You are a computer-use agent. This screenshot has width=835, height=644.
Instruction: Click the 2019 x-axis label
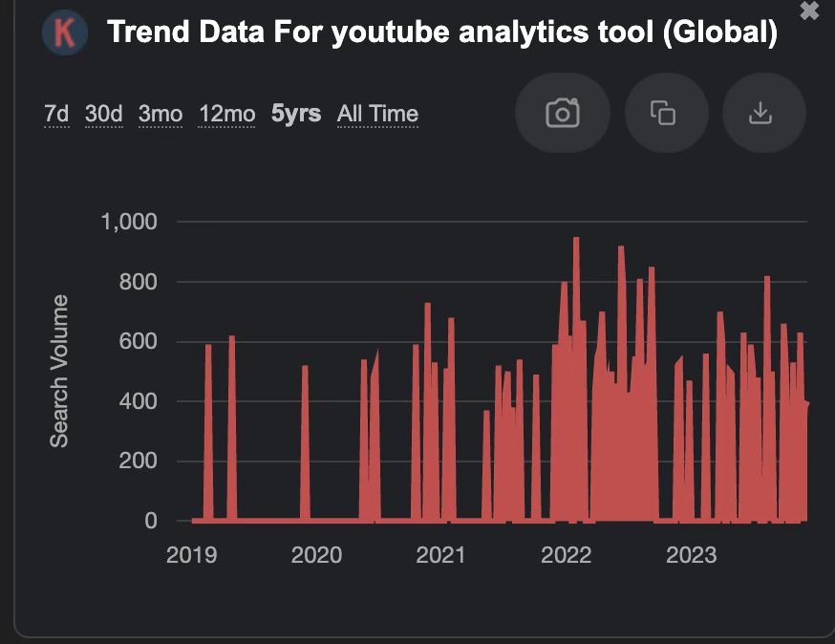click(192, 555)
